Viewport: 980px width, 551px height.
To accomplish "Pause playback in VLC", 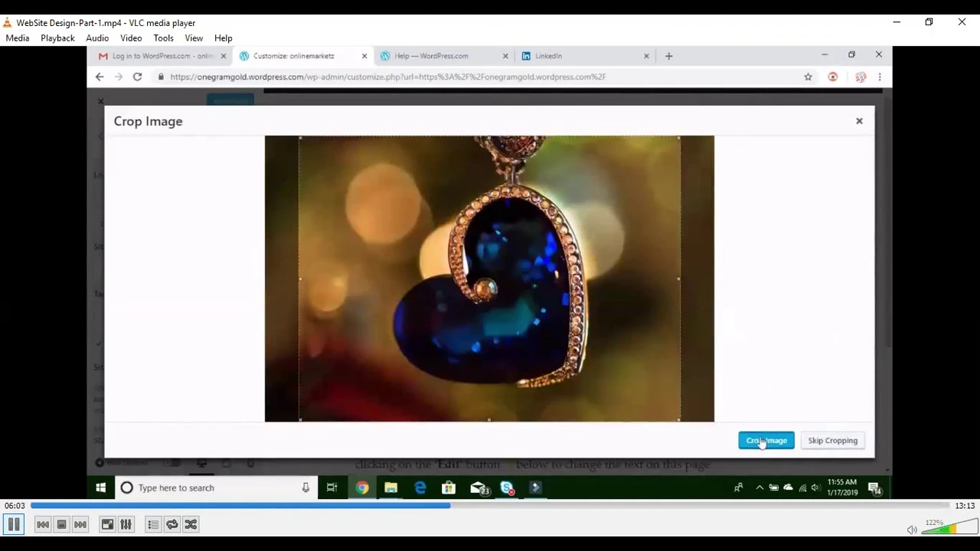I will [14, 524].
